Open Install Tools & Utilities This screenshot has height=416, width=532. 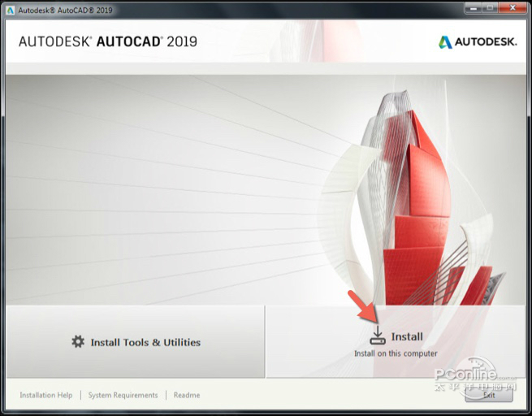(136, 342)
